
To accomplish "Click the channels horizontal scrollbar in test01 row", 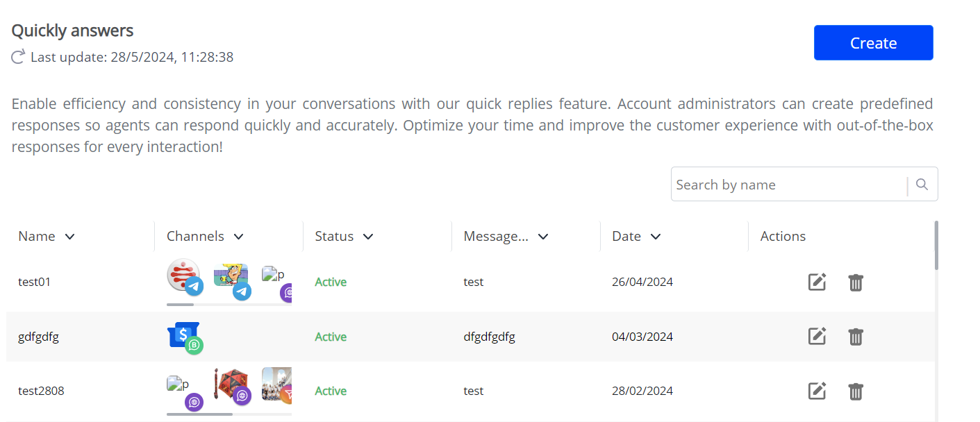I will click(181, 304).
